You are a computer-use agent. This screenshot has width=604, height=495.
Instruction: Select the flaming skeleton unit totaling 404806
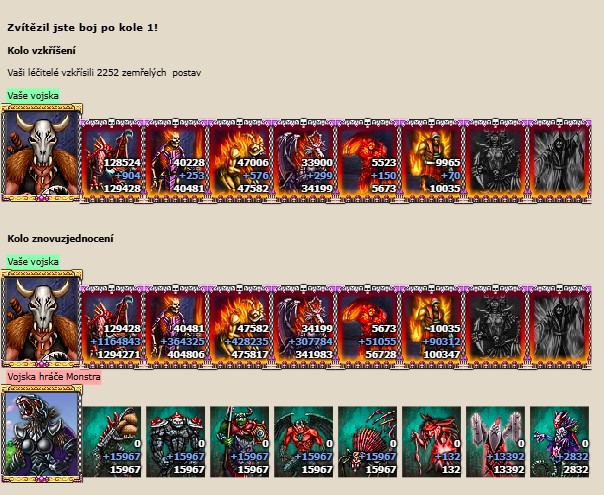[x=176, y=327]
